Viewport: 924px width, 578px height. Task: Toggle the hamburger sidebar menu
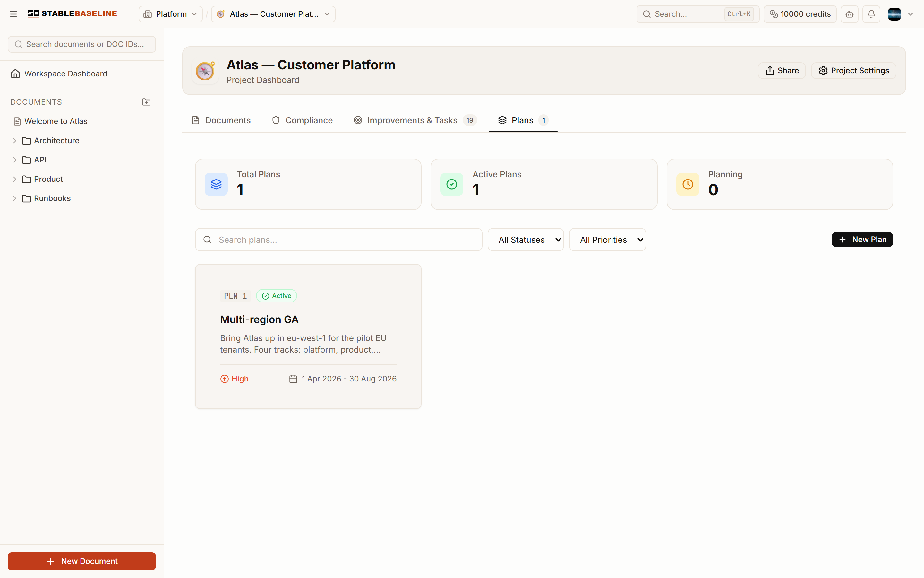13,14
